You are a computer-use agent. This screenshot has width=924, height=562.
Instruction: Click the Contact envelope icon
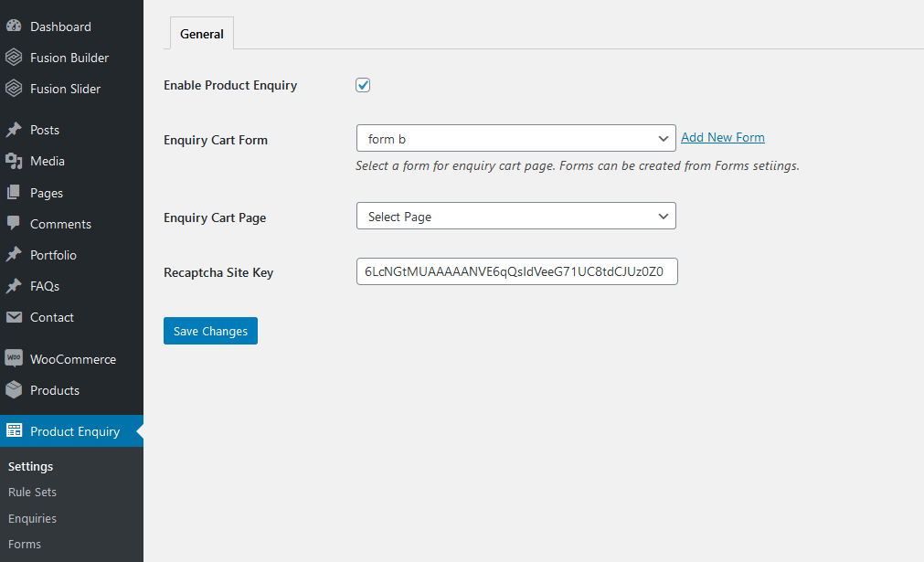14,317
